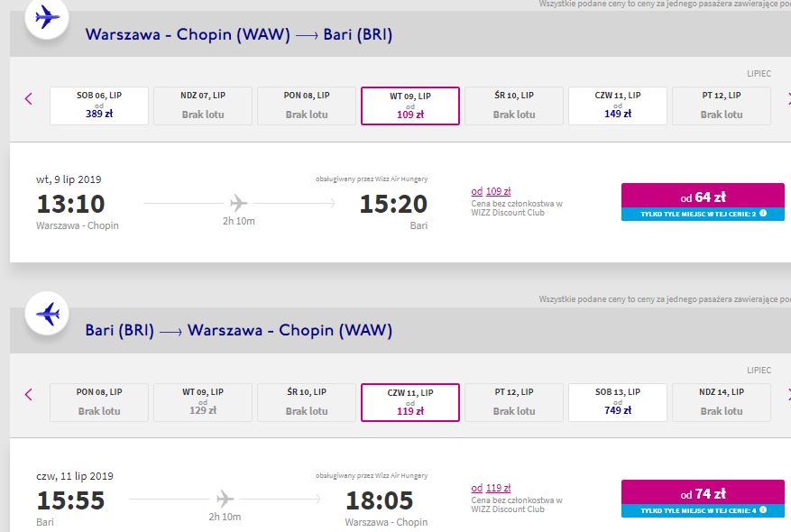Click the plane icon on the 13:10 flight route
Image resolution: width=791 pixels, height=532 pixels.
[x=238, y=203]
